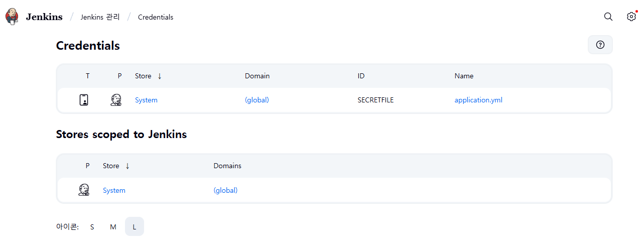Click the SECRETFILE credential type icon
Viewport: 644px width, 251px height.
coord(84,100)
